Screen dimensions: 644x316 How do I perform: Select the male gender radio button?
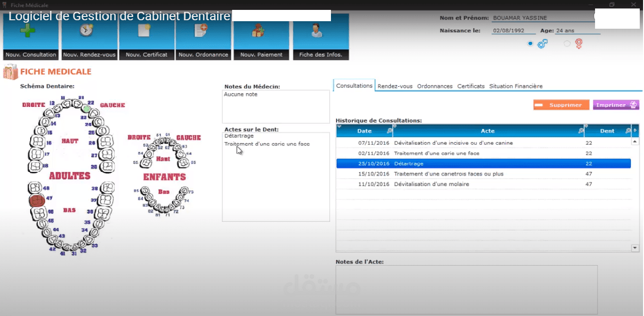(x=530, y=43)
